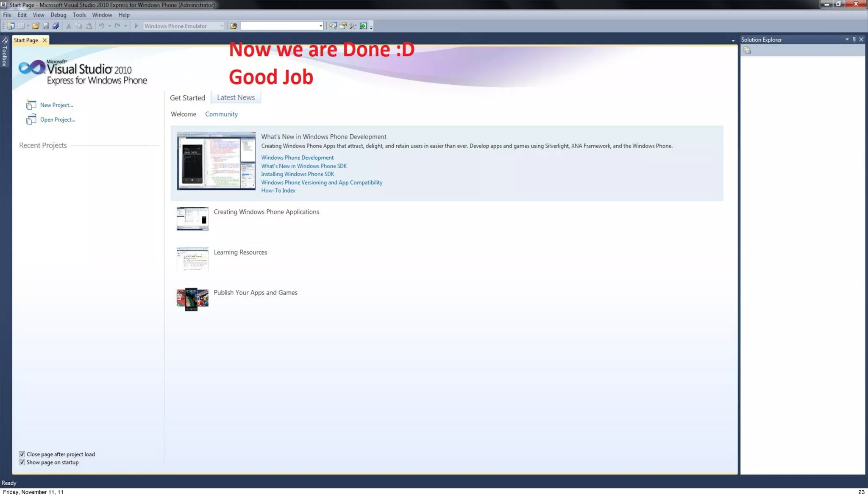This screenshot has height=497, width=868.
Task: Open the Debug menu
Action: 58,15
